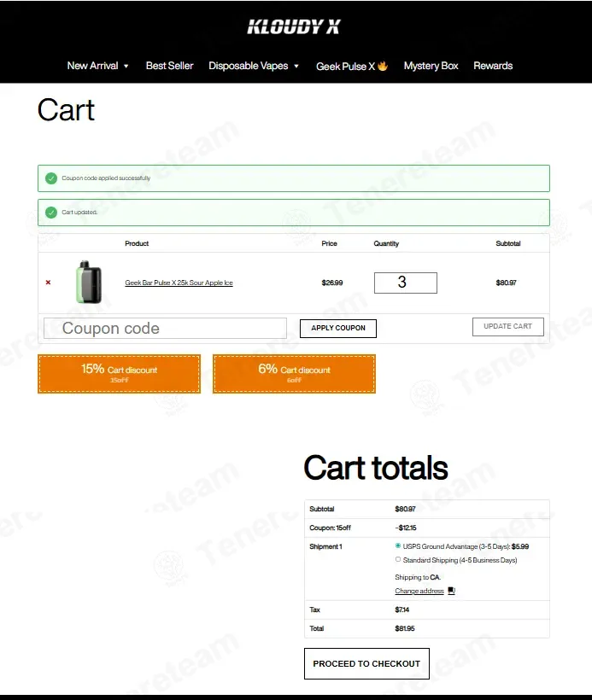Open the Mystery Box menu item
592x700 pixels.
click(x=431, y=66)
